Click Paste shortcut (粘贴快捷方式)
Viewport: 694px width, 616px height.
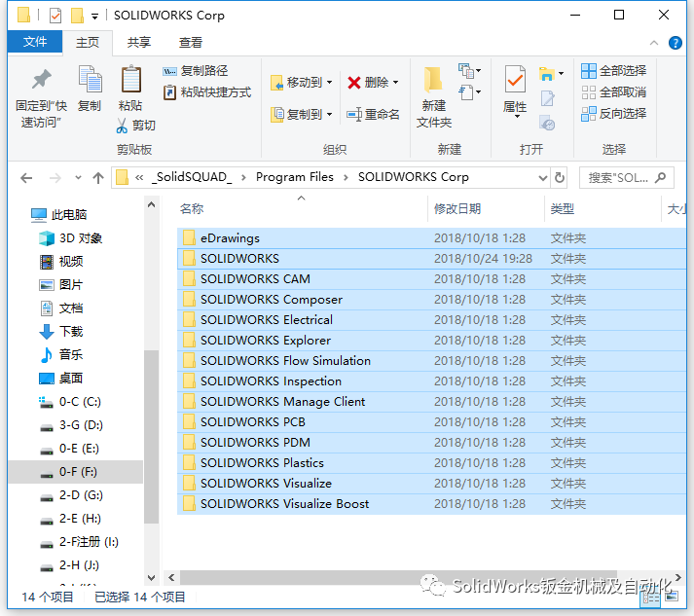click(207, 92)
